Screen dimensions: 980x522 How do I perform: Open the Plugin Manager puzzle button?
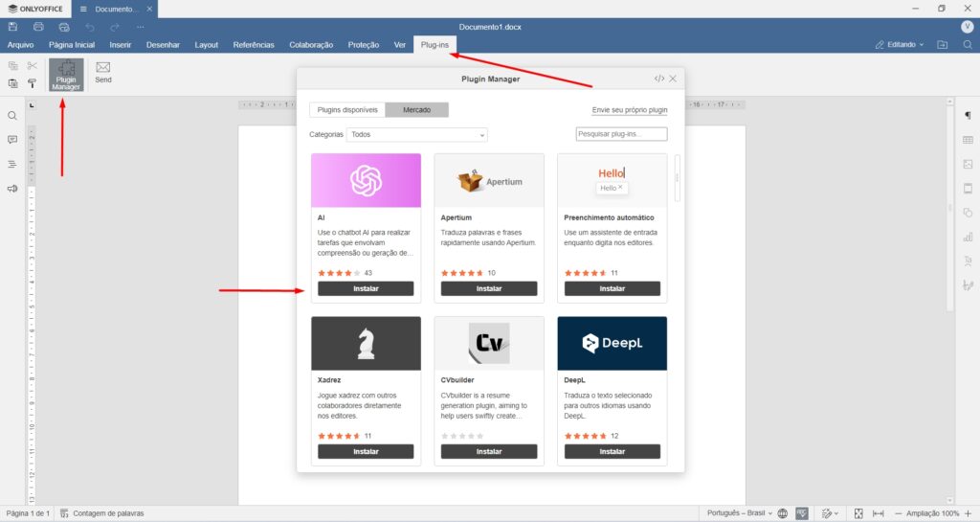[66, 75]
